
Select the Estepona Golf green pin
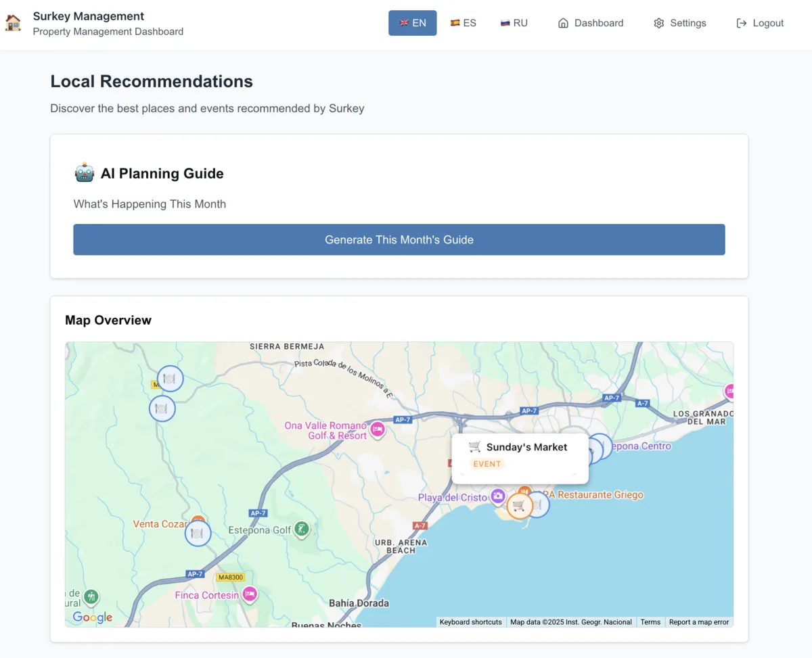click(302, 529)
